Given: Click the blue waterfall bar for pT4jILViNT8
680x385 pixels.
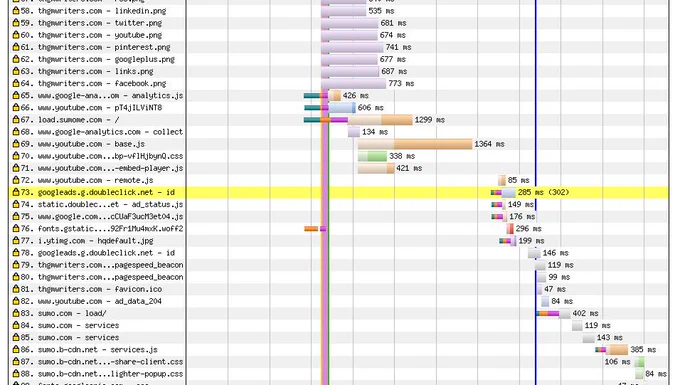Looking at the screenshot, I should click(342, 108).
